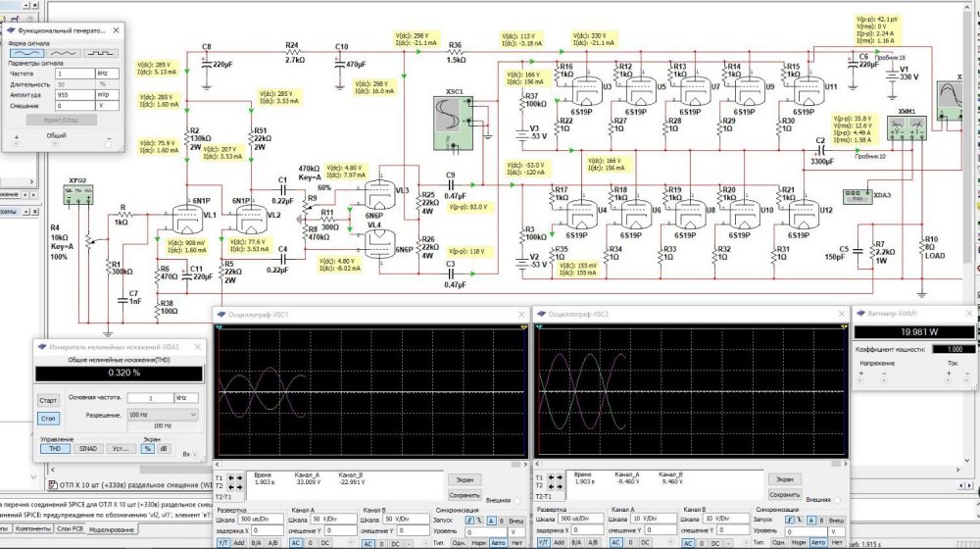
Task: Select sine waveform in function generator
Action: click(26, 54)
